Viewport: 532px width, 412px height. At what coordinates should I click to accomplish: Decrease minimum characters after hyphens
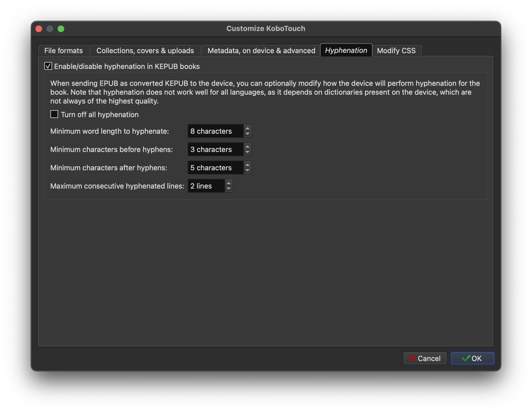[x=247, y=171]
